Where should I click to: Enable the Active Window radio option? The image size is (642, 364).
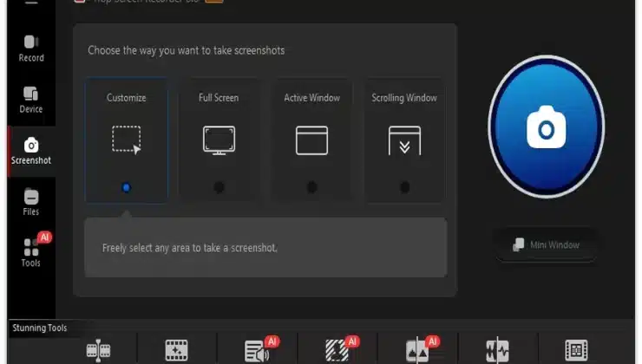click(x=311, y=187)
